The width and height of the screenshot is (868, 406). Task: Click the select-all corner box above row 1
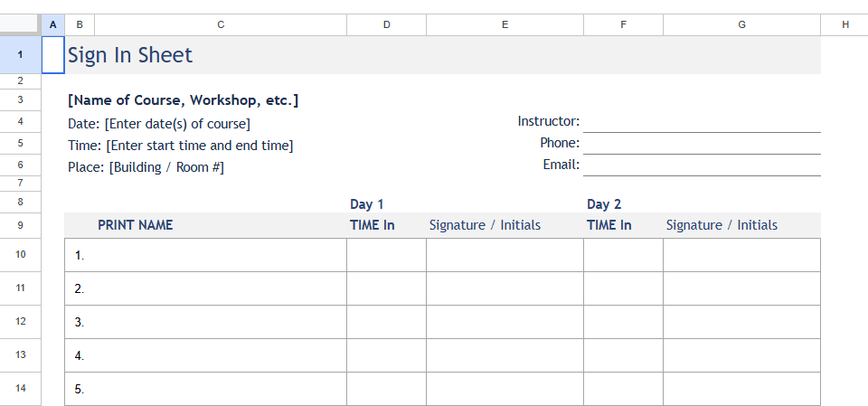[20, 24]
